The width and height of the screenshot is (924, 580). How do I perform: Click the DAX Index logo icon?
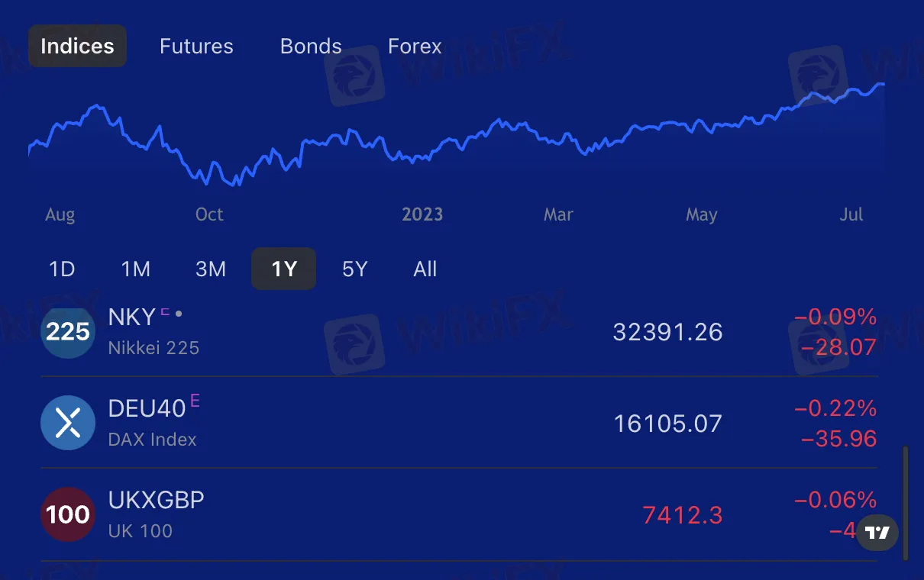coord(68,423)
